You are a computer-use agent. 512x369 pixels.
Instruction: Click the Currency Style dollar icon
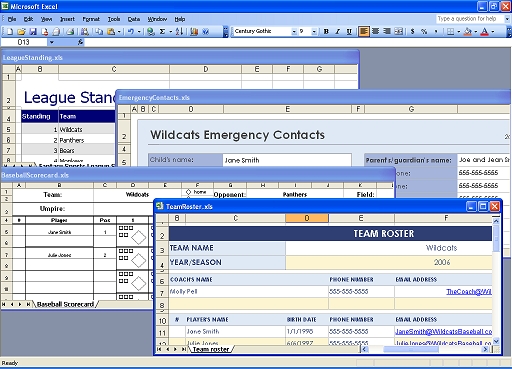(x=413, y=31)
